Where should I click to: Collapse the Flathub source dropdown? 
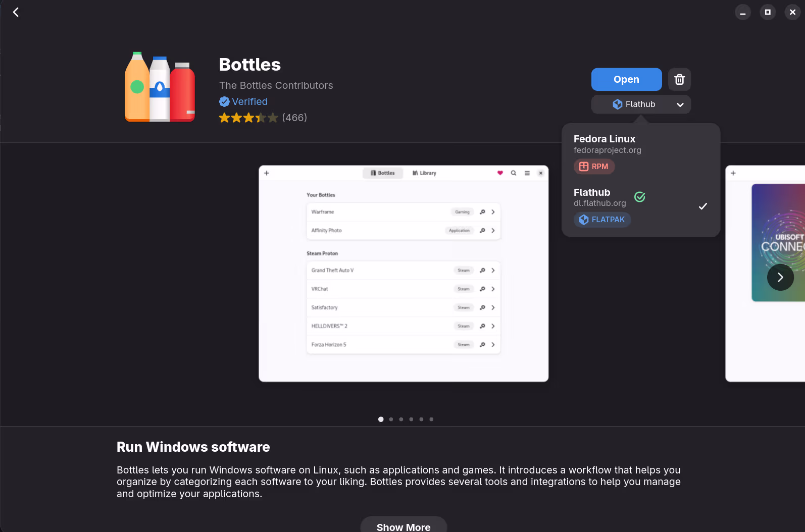tap(641, 104)
